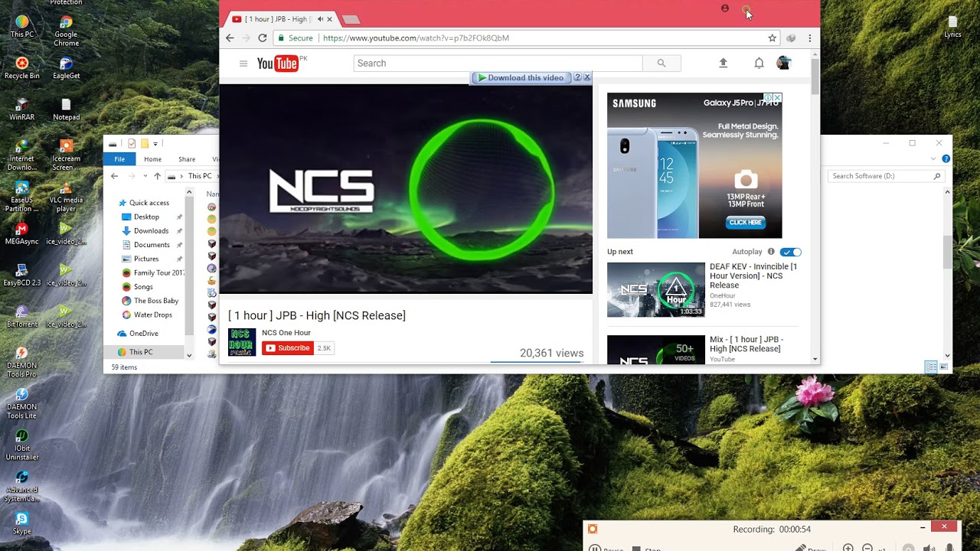Switch Explorer to details view

pyautogui.click(x=931, y=367)
